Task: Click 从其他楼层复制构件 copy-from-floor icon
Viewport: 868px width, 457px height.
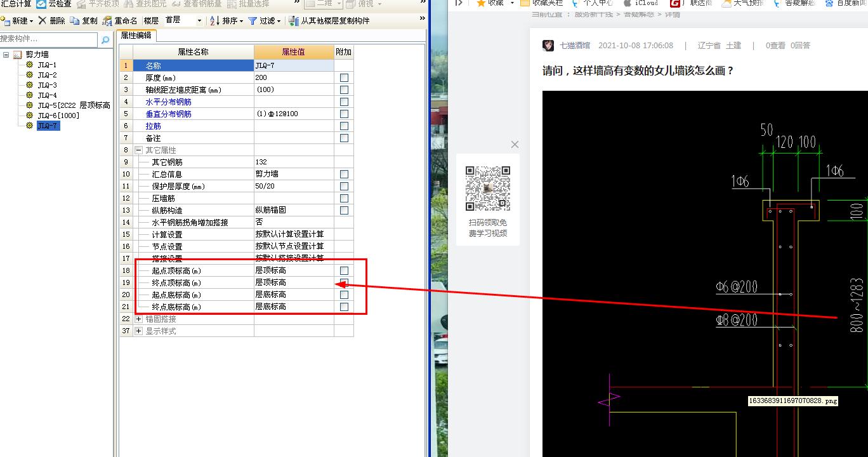Action: 294,21
